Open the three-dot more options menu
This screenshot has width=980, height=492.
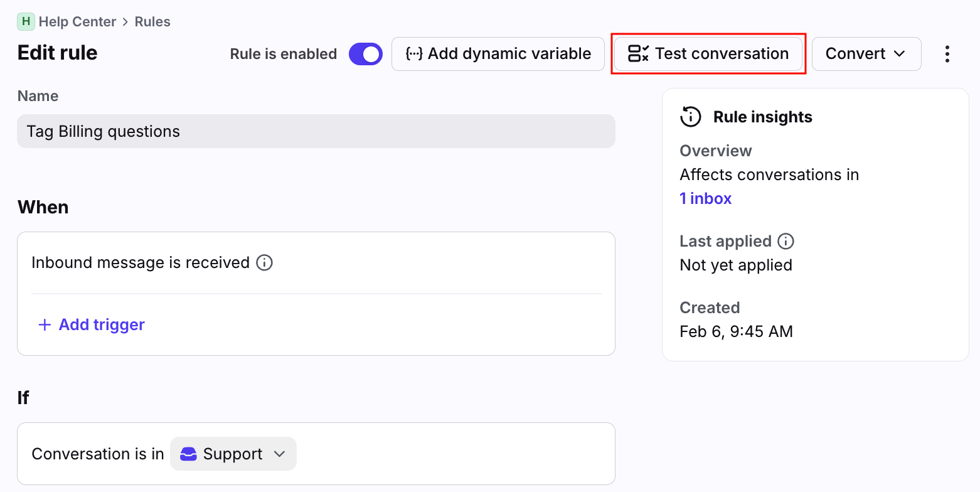(947, 54)
